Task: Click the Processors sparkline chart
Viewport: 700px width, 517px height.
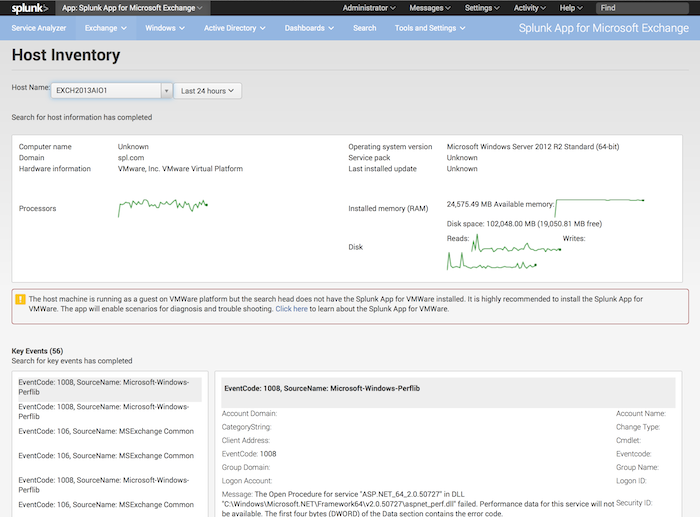Action: pyautogui.click(x=162, y=208)
